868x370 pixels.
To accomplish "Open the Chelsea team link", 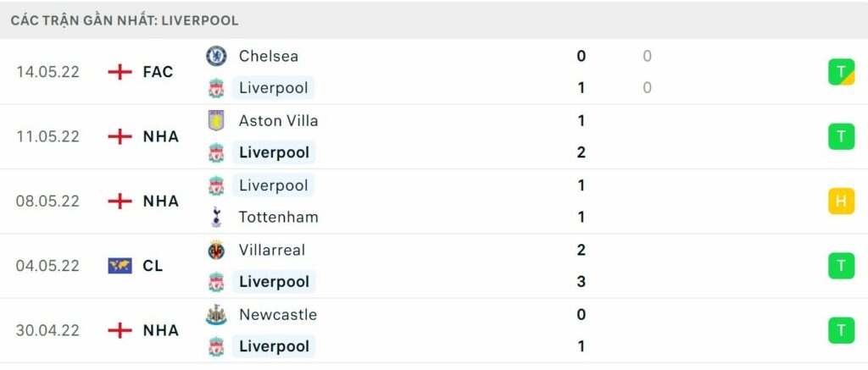I will tap(268, 56).
